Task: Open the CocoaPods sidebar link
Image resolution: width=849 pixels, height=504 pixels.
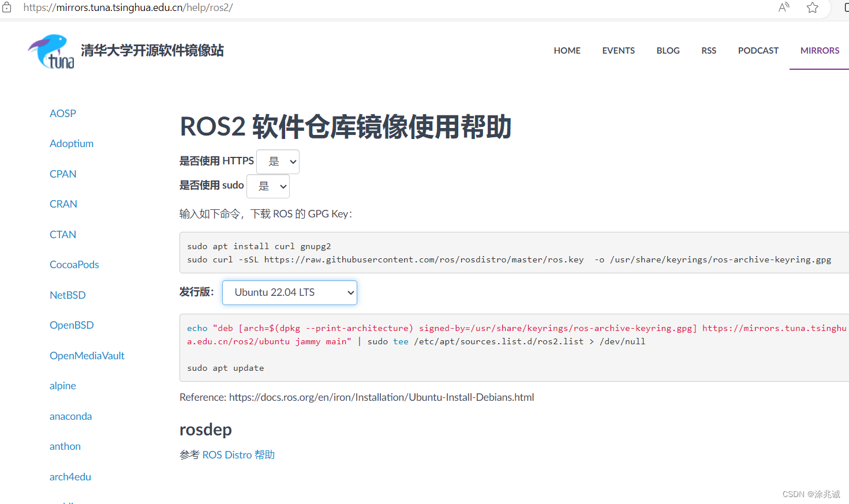Action: click(x=74, y=265)
